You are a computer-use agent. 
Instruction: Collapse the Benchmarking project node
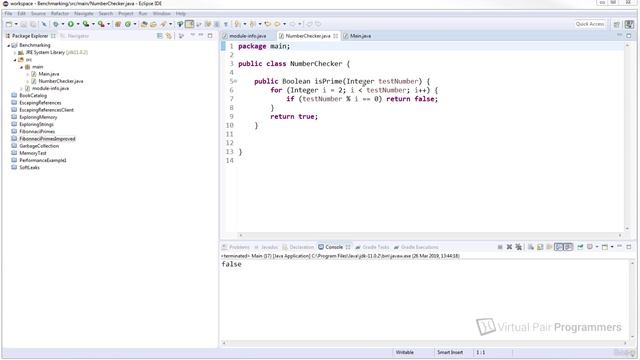(x=9, y=45)
